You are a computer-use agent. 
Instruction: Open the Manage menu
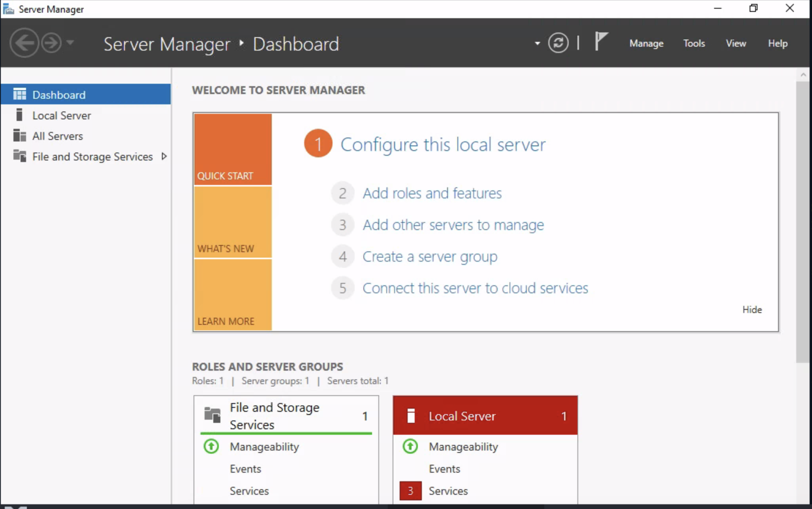tap(646, 43)
